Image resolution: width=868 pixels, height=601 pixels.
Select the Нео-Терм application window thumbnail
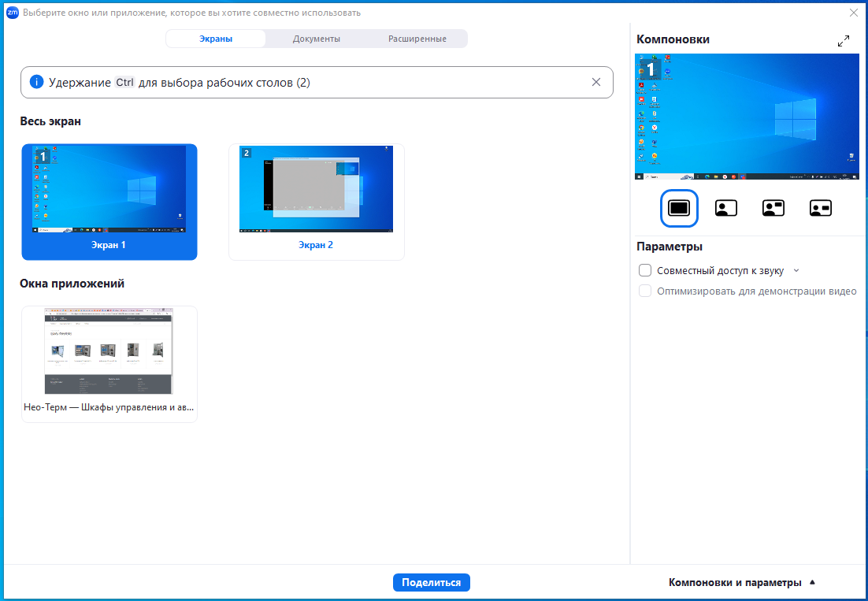[x=109, y=364]
